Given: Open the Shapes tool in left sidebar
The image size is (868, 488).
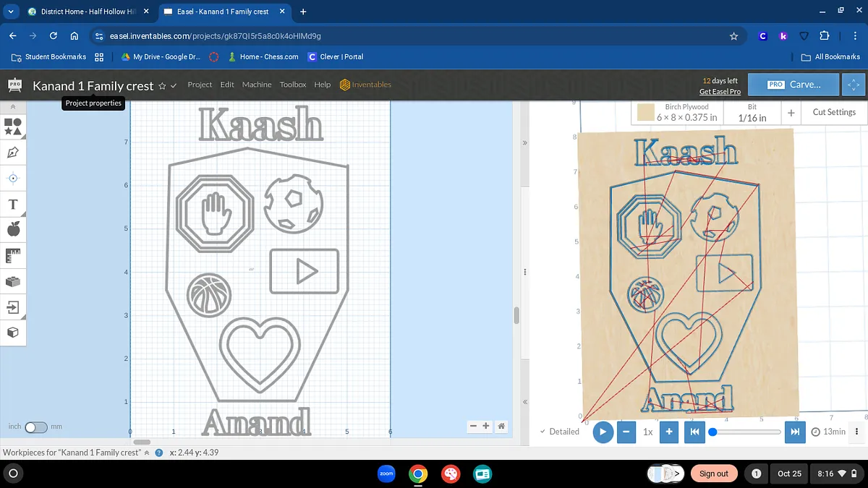Looking at the screenshot, I should tap(13, 127).
